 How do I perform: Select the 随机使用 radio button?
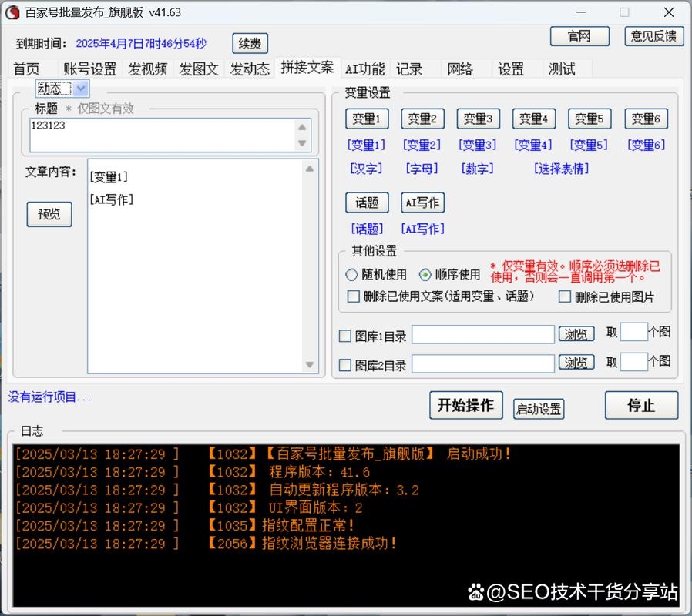pyautogui.click(x=351, y=274)
